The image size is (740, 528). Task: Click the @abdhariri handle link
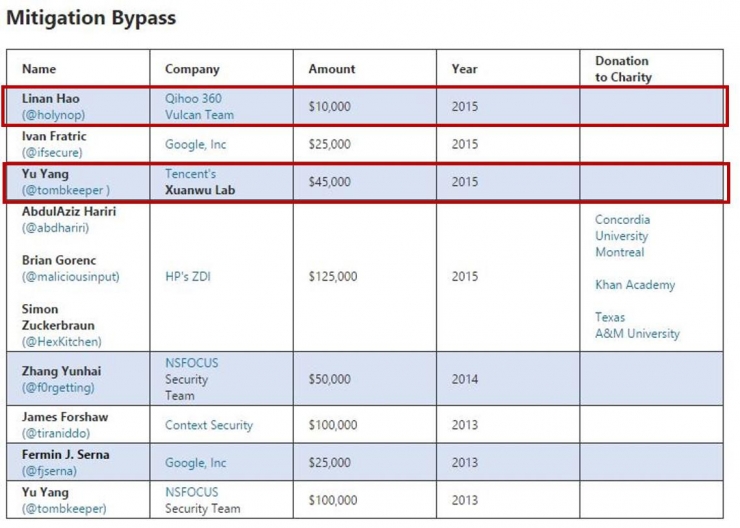[55, 227]
